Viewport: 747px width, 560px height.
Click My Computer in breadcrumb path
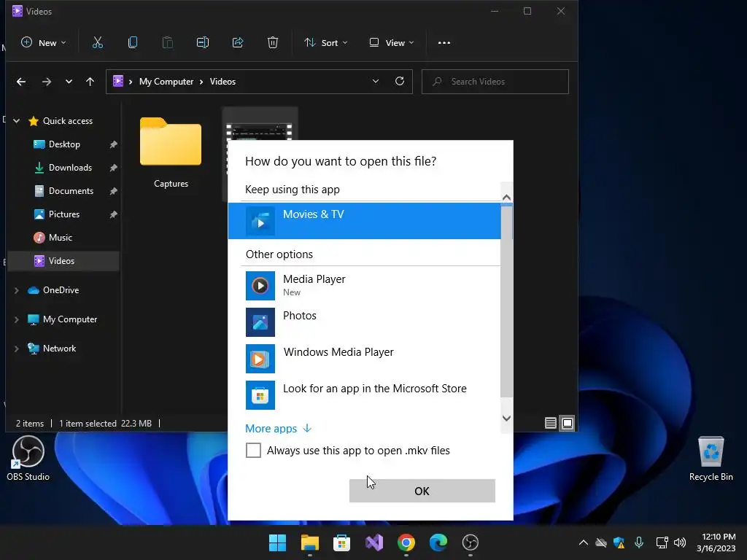[166, 82]
